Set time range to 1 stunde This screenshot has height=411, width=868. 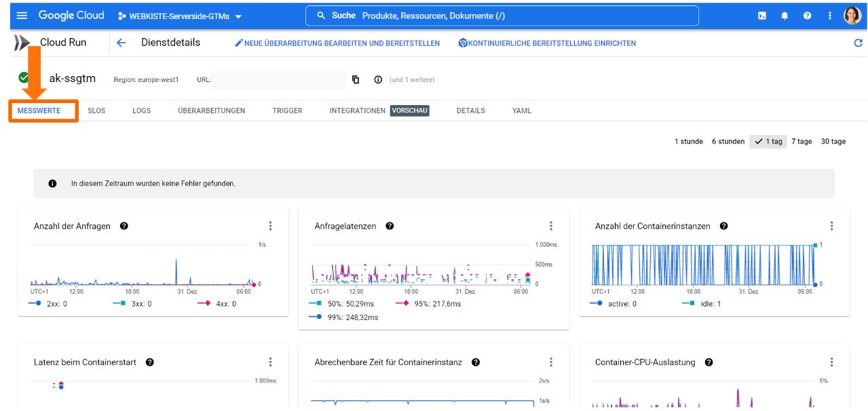688,142
